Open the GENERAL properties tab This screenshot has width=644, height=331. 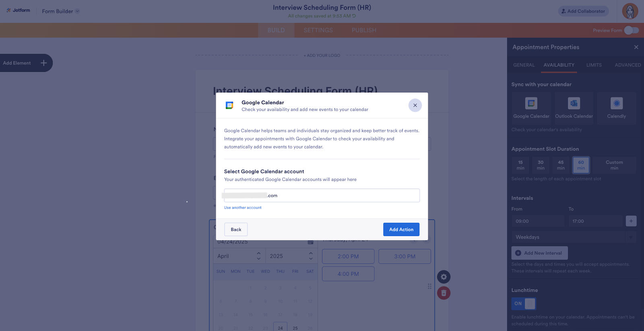click(524, 65)
